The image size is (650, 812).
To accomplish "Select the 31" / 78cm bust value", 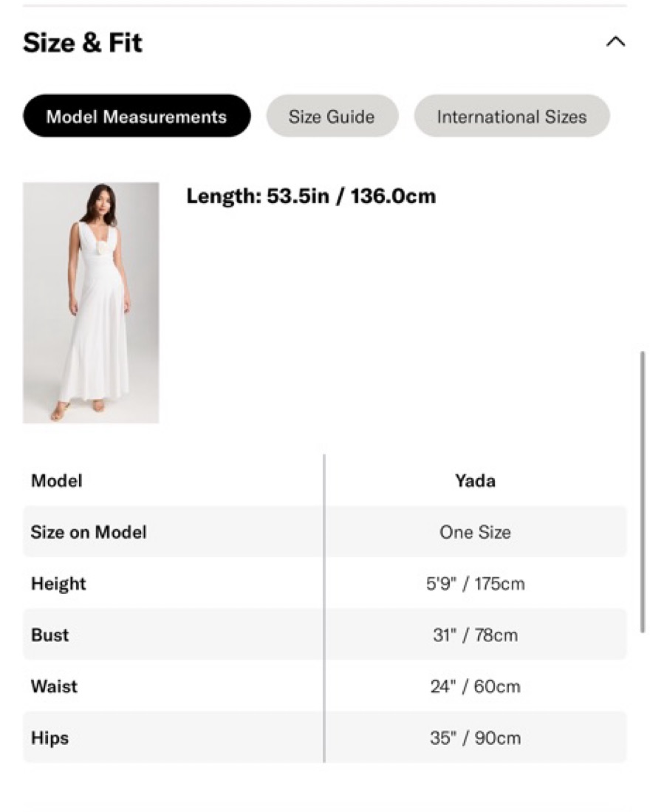I will coord(475,635).
